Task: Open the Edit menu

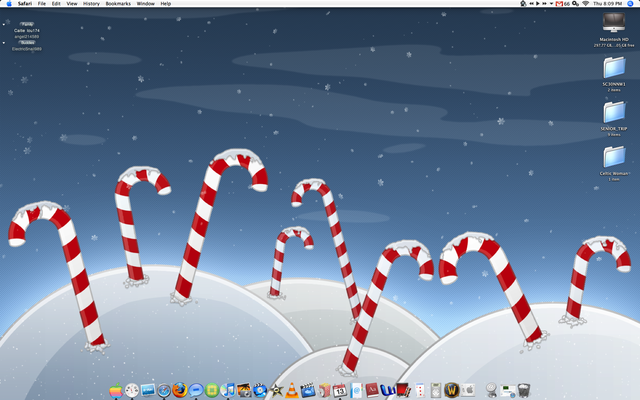Action: tap(56, 3)
